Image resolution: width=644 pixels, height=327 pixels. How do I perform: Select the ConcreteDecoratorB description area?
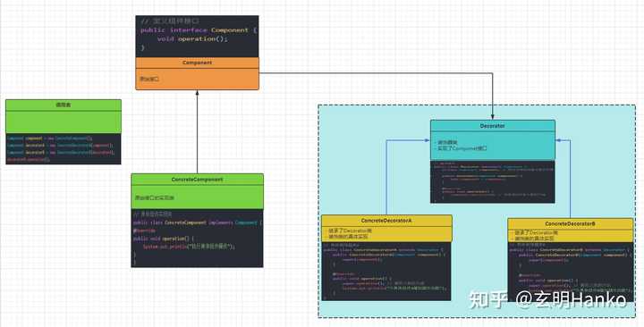click(570, 236)
